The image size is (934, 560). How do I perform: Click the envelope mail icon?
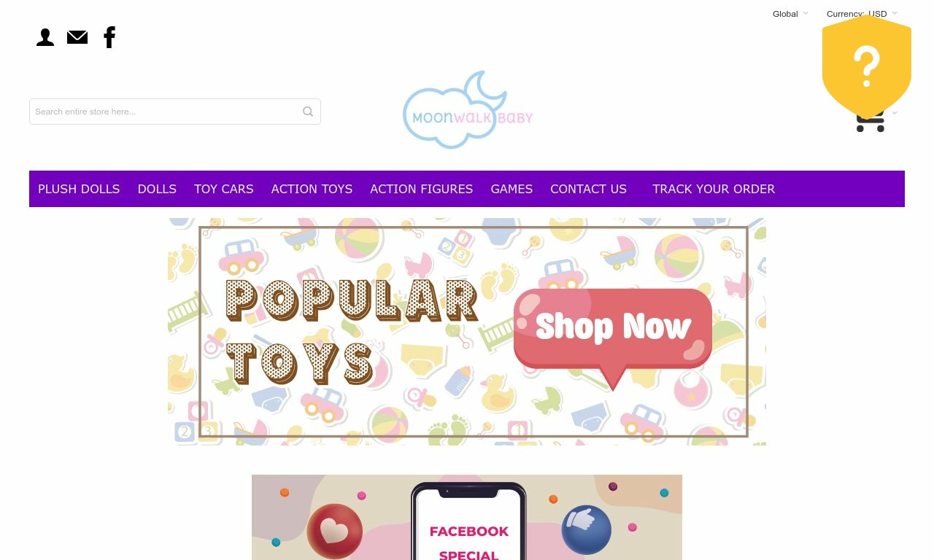click(77, 37)
